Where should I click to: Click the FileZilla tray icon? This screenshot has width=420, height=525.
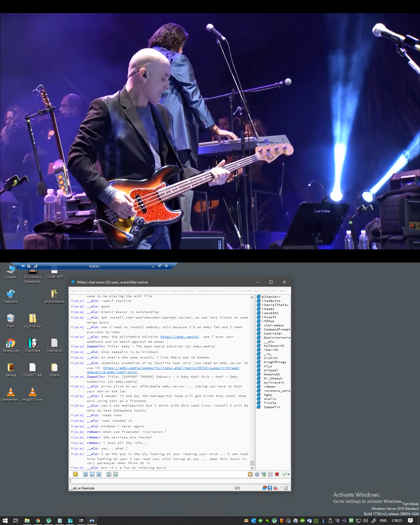(x=281, y=521)
